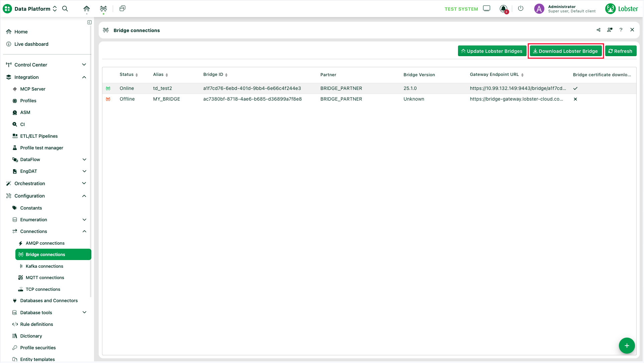The image size is (644, 363).
Task: Click the Refresh button
Action: tap(621, 51)
